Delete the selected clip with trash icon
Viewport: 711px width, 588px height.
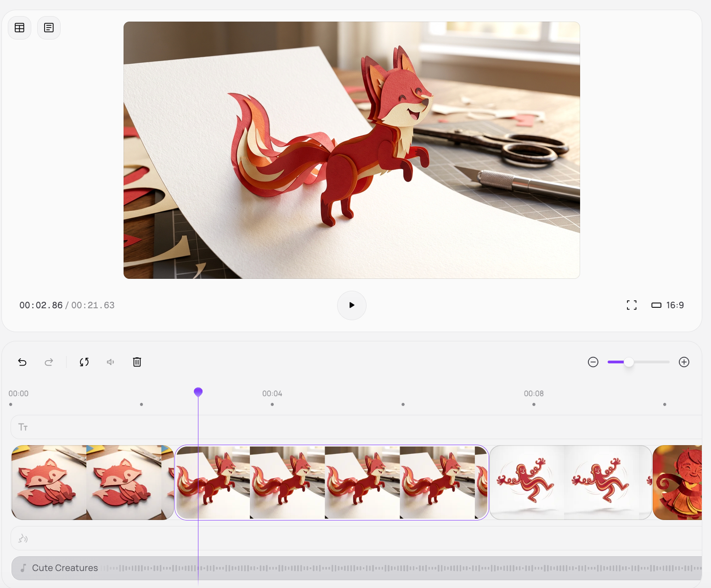click(137, 362)
